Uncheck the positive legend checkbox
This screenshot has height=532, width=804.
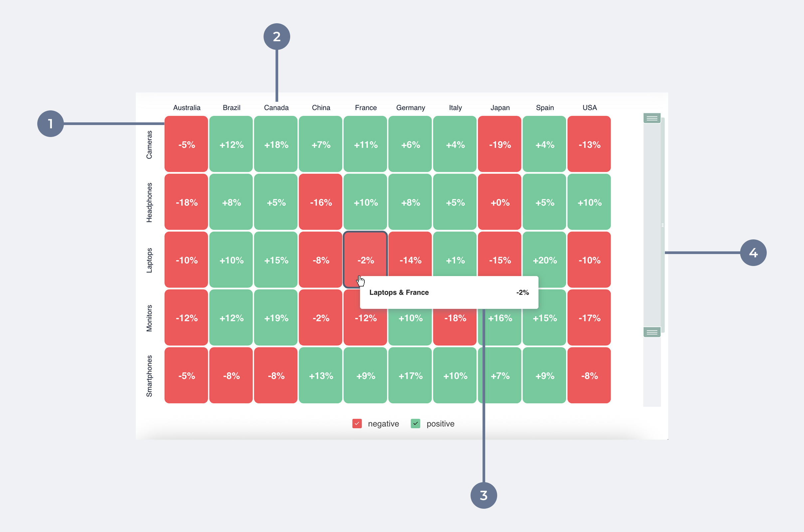click(x=415, y=423)
